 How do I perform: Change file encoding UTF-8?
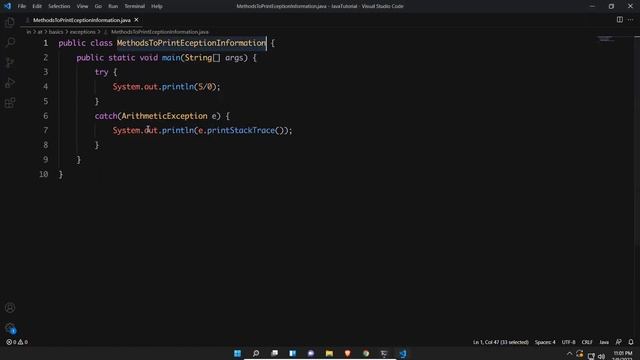568,342
